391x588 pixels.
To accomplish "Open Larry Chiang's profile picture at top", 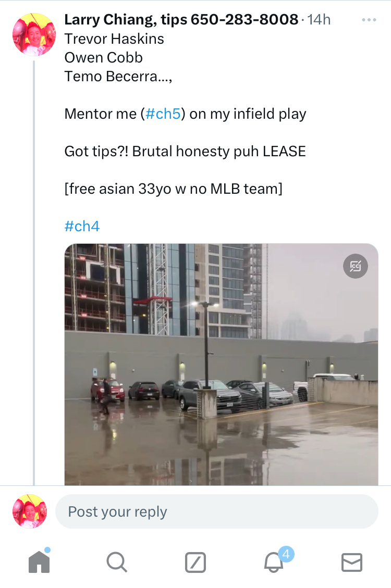I will [34, 34].
